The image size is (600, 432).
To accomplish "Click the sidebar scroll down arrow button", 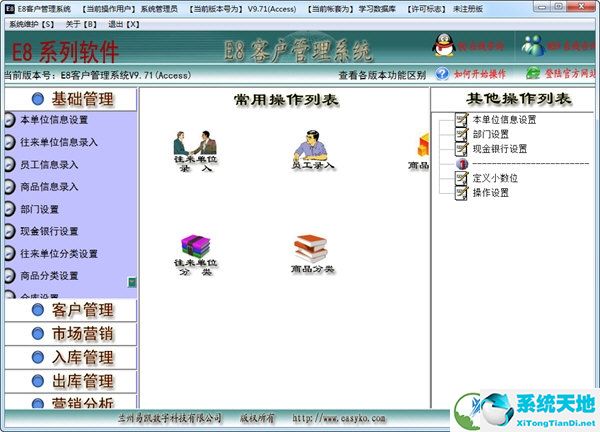I will pos(132,282).
